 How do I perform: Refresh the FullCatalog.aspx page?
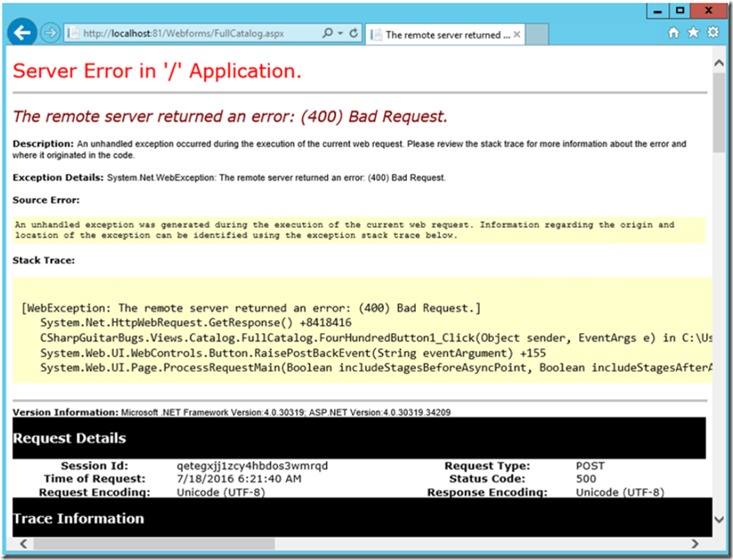coord(354,34)
